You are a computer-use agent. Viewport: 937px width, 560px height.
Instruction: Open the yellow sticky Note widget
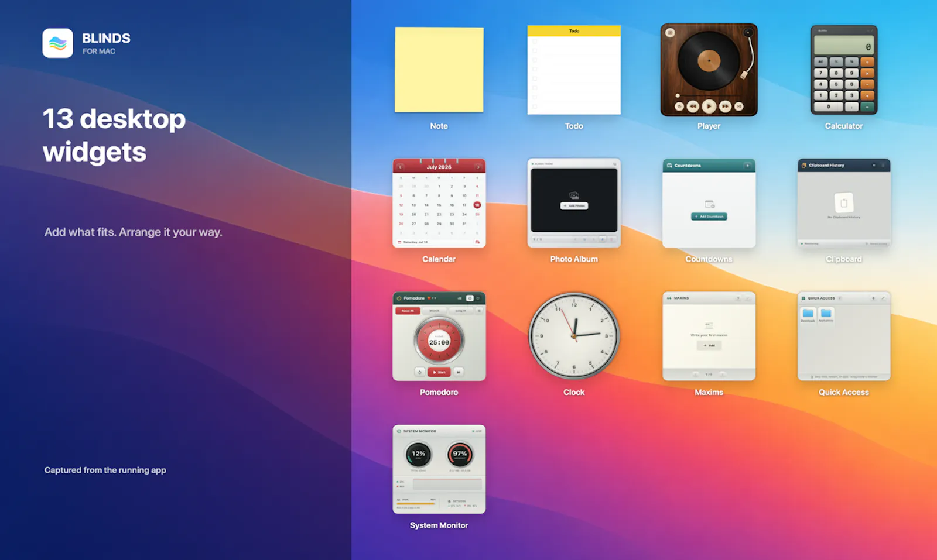(439, 70)
